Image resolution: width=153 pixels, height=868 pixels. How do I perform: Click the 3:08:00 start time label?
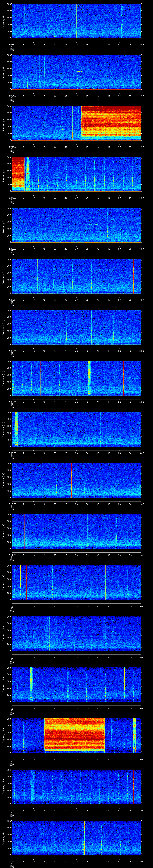pos(12,402)
